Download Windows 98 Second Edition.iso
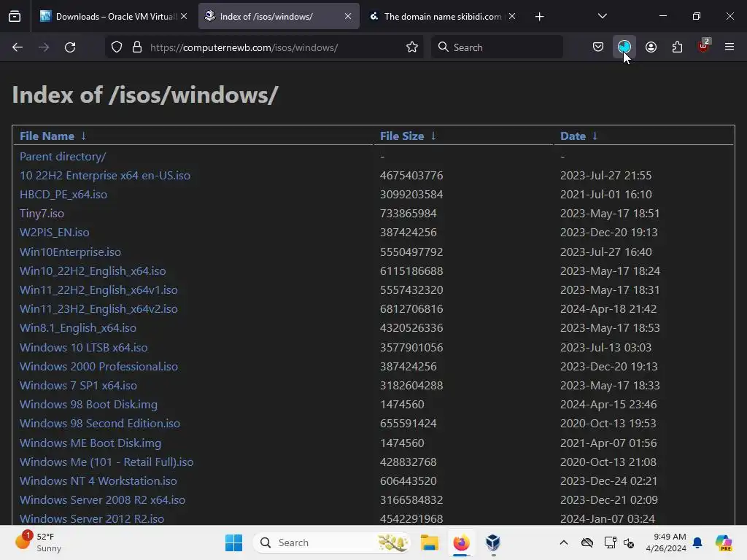This screenshot has width=747, height=560. click(x=99, y=424)
